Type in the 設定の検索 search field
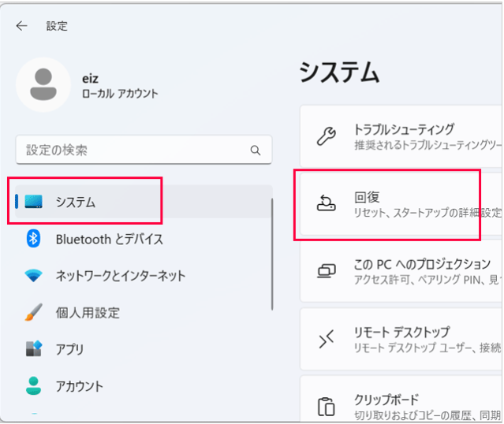 pos(134,150)
